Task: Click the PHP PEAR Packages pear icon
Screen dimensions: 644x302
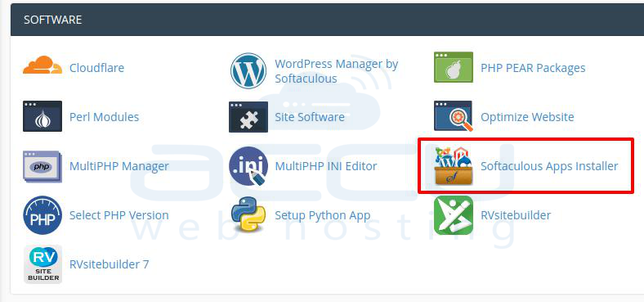Action: (454, 67)
